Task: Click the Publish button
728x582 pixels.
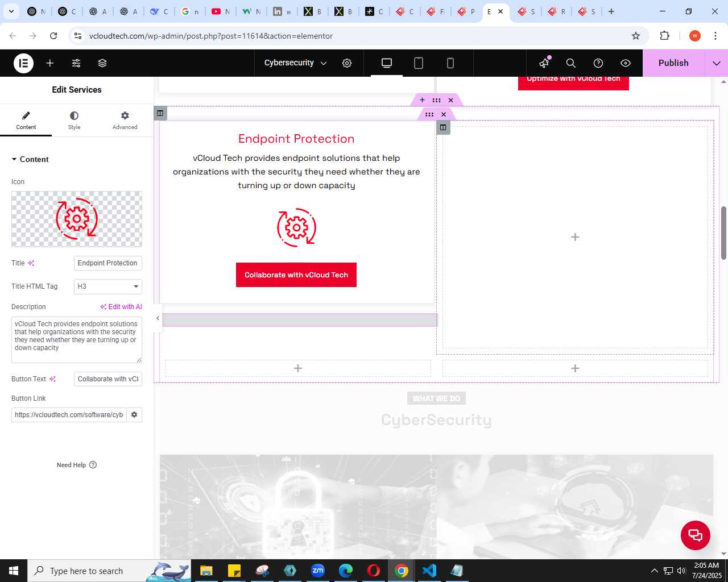Action: 673,63
